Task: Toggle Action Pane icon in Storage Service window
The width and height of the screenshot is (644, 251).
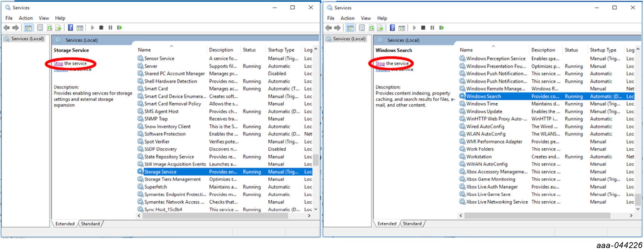Action: pyautogui.click(x=80, y=28)
